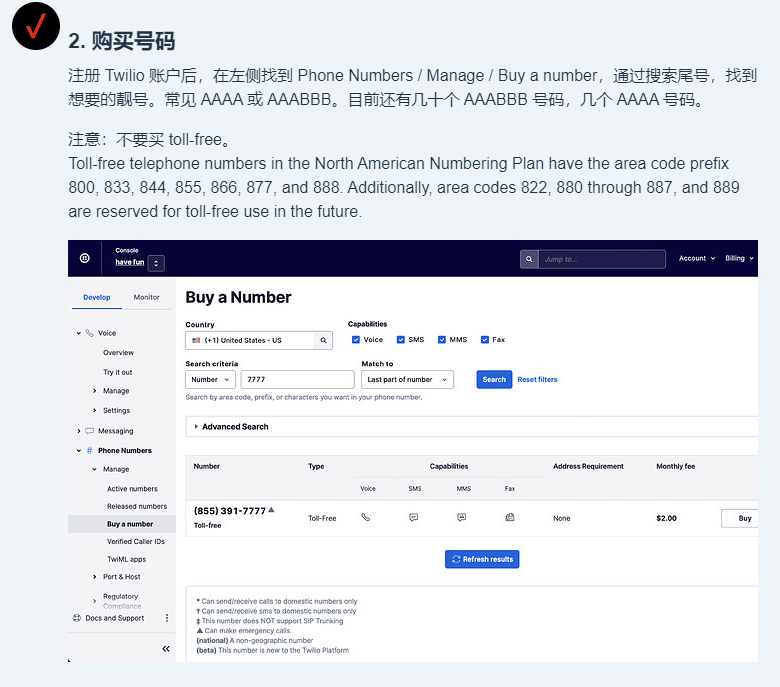780x687 pixels.
Task: Collapse the Phone Numbers section chevron
Action: 79,451
